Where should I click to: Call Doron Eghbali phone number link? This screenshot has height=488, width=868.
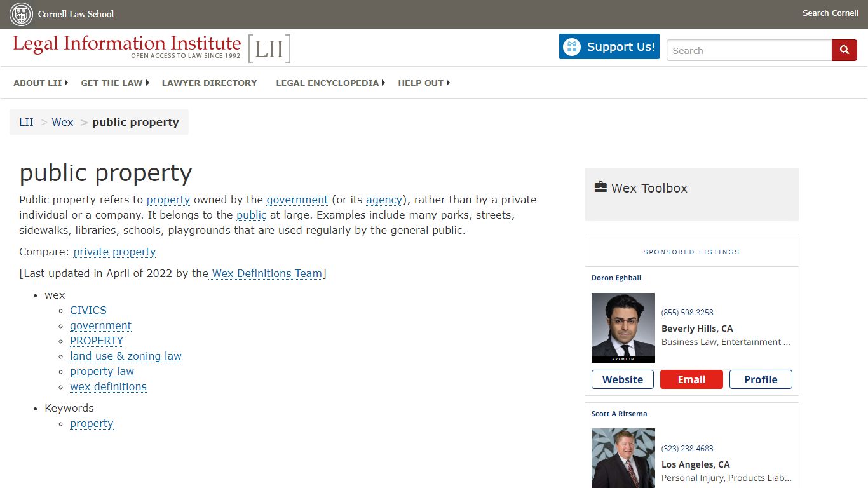coord(688,313)
